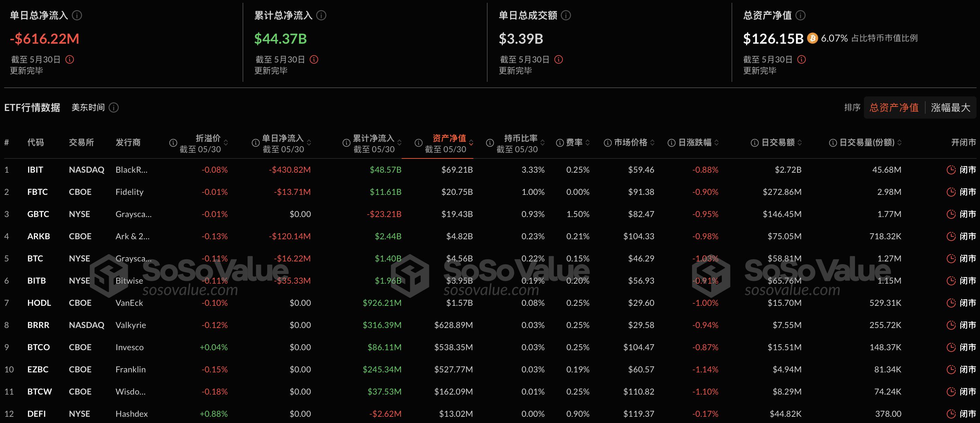Viewport: 980px width, 423px height.
Task: Click info icon beside 总资产净值 heading
Action: click(x=801, y=16)
